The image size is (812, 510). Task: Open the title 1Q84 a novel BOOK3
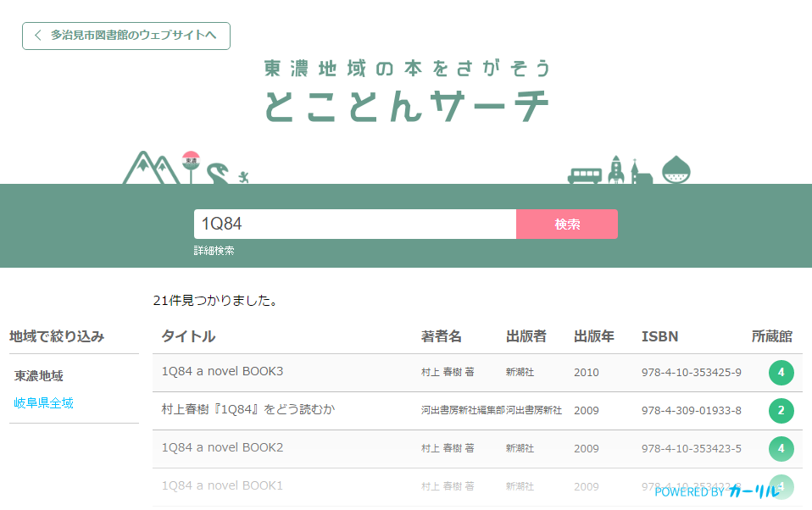click(222, 371)
